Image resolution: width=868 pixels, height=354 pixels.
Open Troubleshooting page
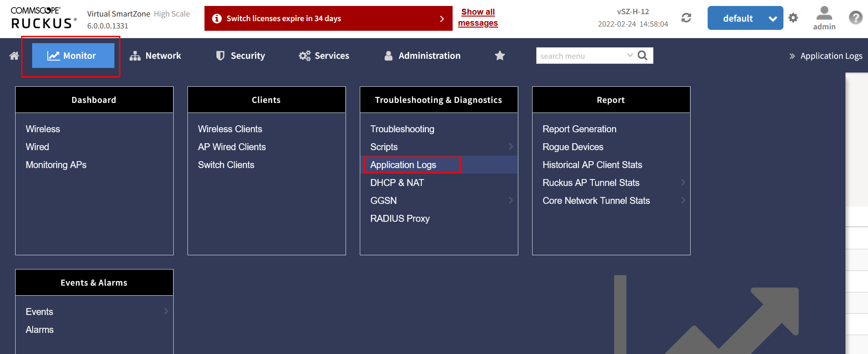(402, 129)
